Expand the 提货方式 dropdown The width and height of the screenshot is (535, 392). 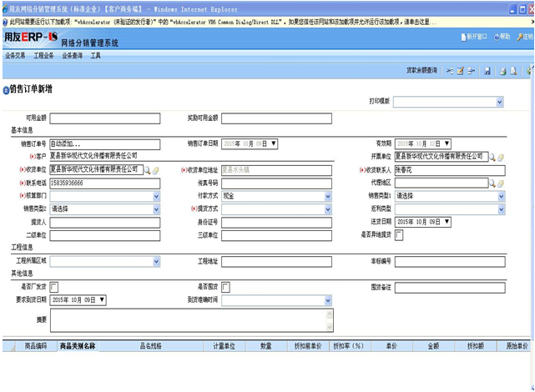[x=328, y=209]
